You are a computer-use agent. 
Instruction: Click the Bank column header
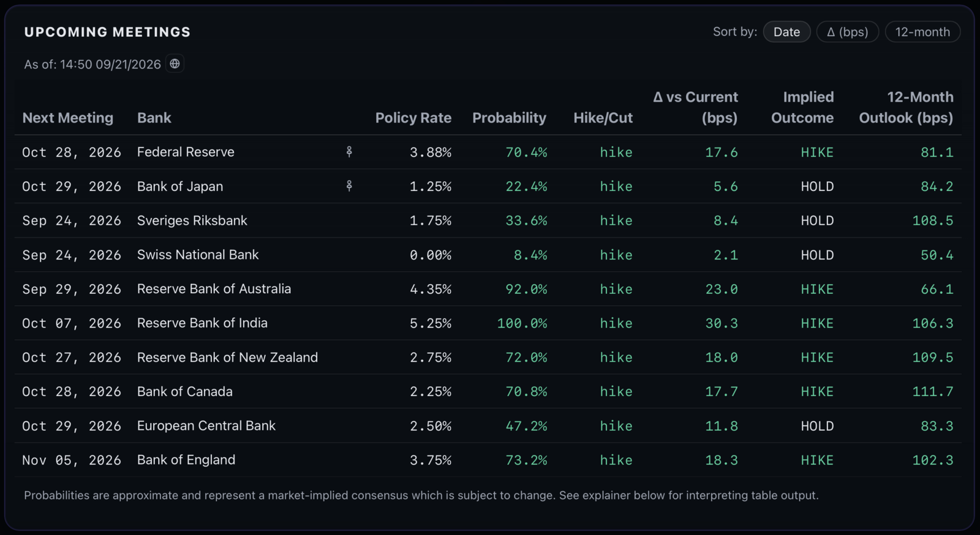(154, 118)
